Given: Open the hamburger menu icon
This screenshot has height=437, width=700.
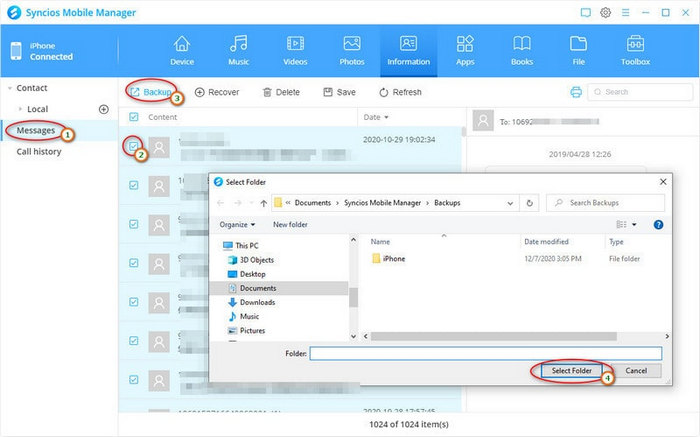Looking at the screenshot, I should [x=625, y=12].
